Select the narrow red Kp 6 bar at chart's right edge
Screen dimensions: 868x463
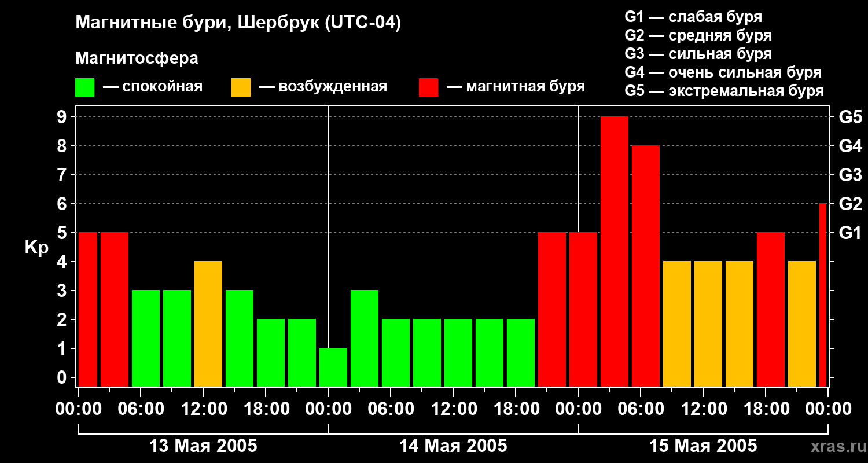823,295
